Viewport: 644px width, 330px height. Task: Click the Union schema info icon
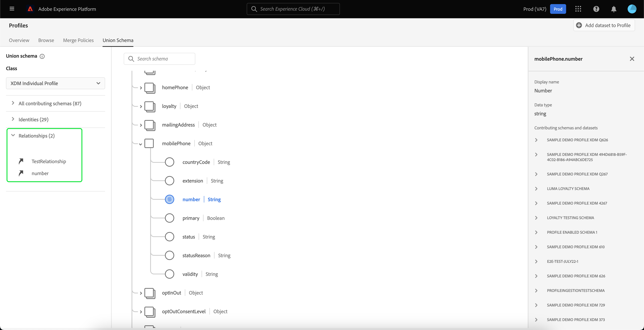point(42,56)
